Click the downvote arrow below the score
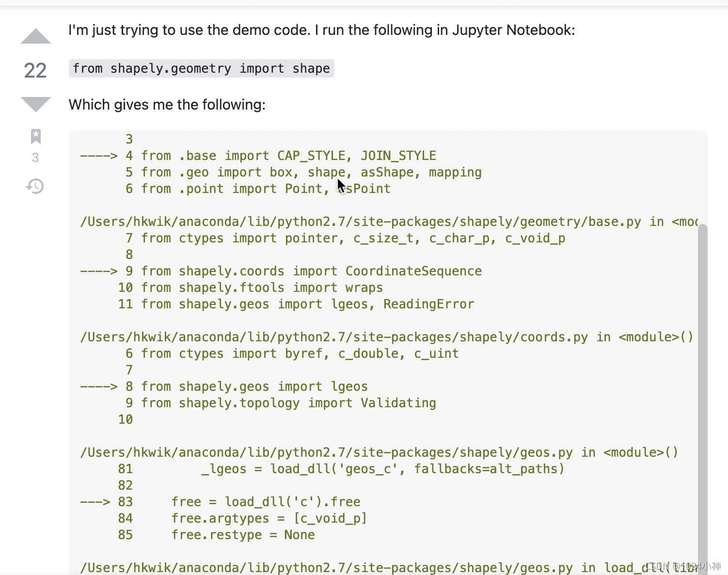The height and width of the screenshot is (575, 728). [35, 104]
